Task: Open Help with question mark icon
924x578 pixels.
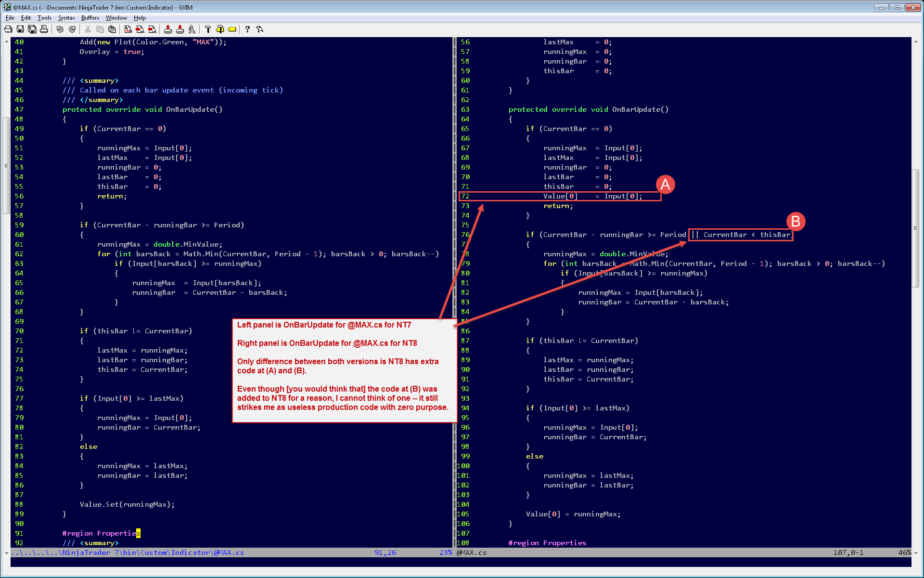Action: point(247,29)
